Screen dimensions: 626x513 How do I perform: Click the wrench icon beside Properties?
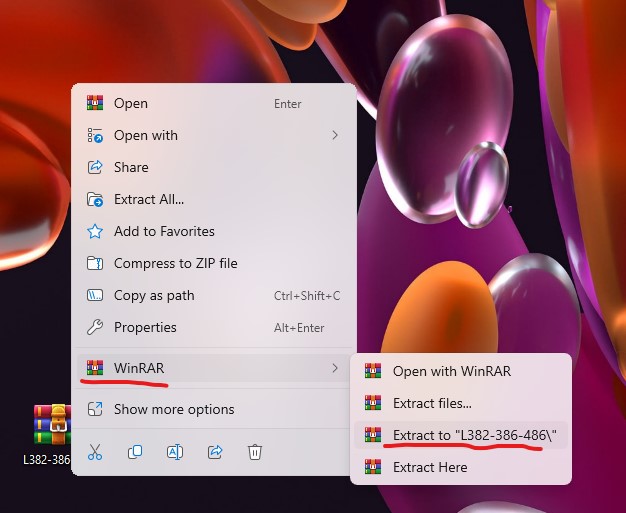(x=95, y=327)
